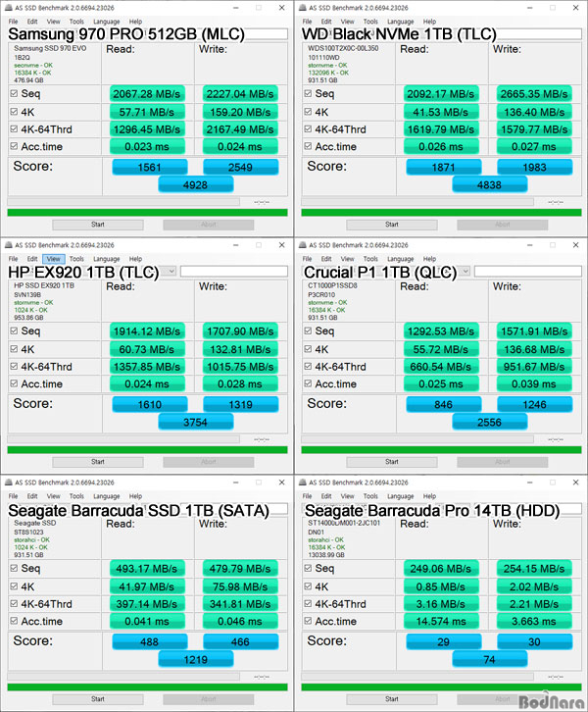Toggle Acc.time checkbox in Seagate Barracuda SSD window

pos(14,621)
